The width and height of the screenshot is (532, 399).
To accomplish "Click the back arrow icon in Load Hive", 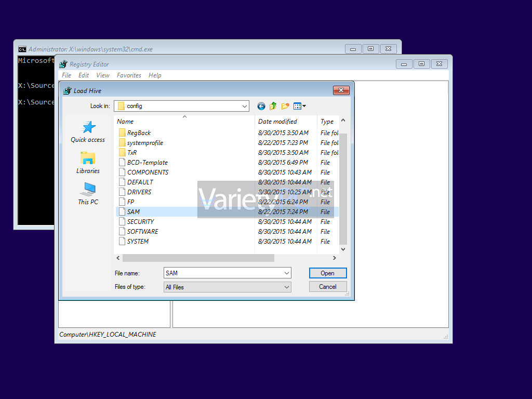I will (261, 106).
